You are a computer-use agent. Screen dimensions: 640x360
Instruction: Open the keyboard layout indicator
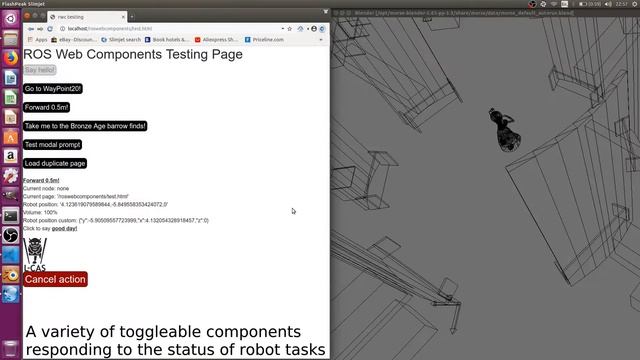click(564, 4)
